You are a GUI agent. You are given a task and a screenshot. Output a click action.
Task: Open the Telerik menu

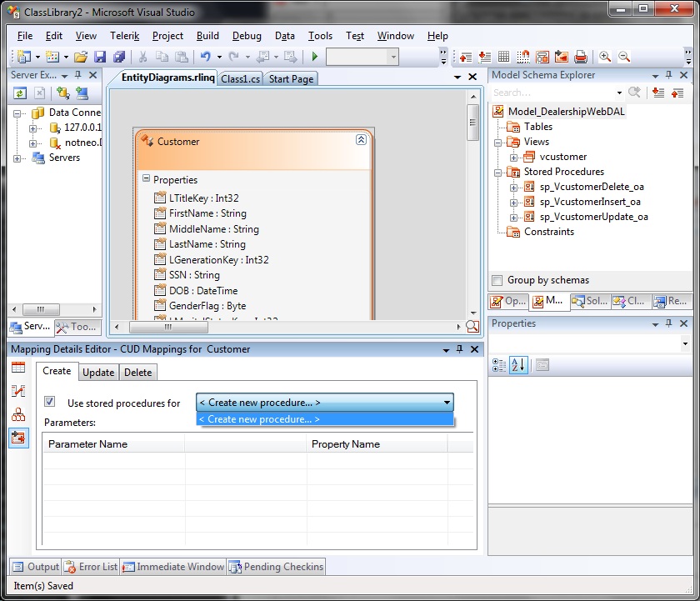[x=124, y=36]
